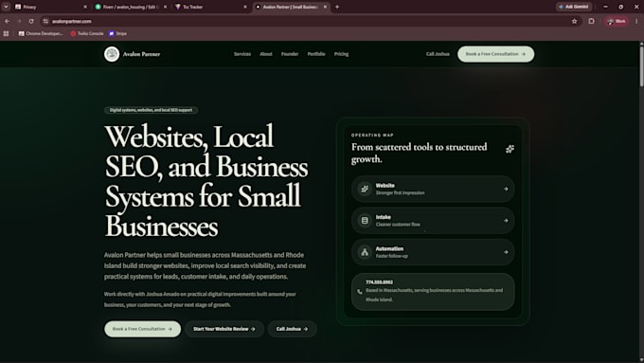Viewport: 644px width, 363px height.
Task: Click the Avalon Partner brand name
Action: (x=141, y=54)
